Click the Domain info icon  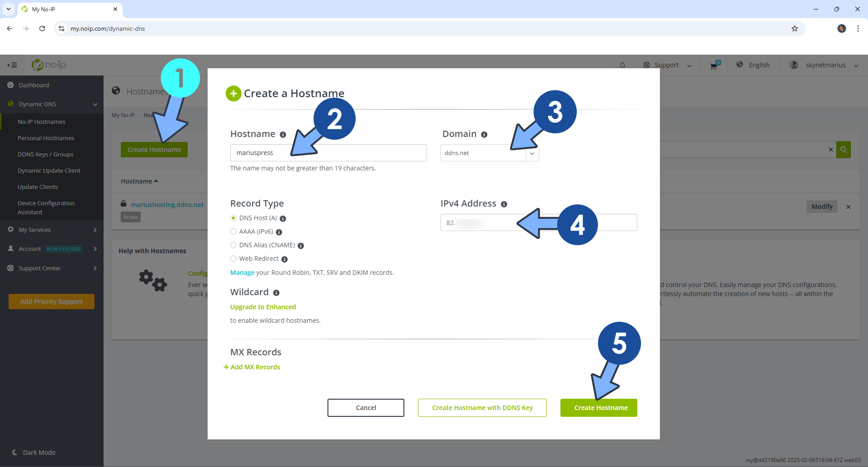pos(484,135)
